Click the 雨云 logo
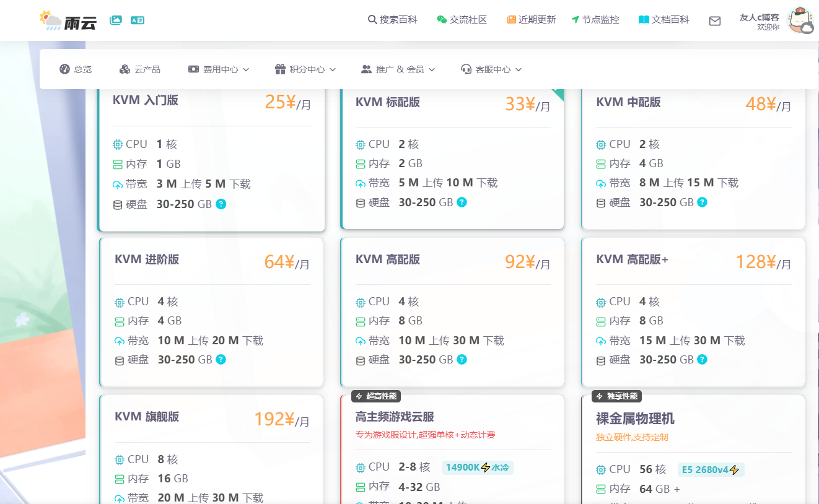This screenshot has height=504, width=819. click(x=68, y=20)
